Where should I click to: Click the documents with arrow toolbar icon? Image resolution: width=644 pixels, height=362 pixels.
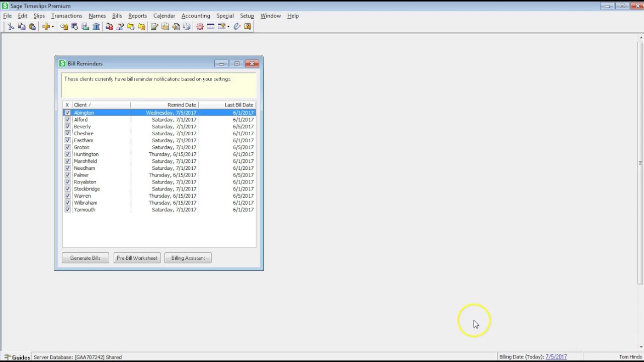coord(176,27)
